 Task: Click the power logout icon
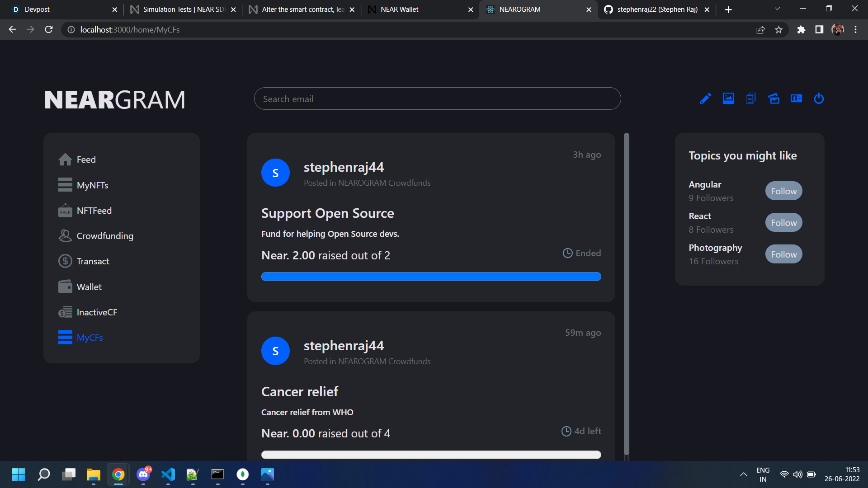click(819, 99)
